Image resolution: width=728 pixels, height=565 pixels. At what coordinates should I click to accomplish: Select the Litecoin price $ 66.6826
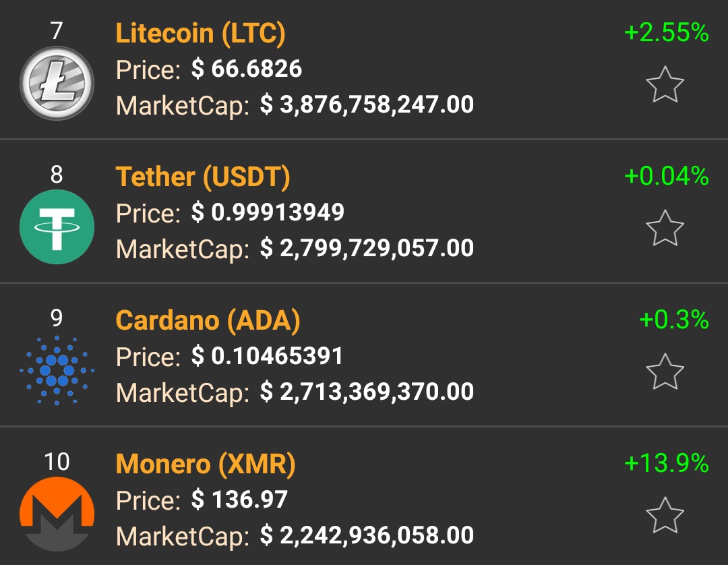coord(247,69)
